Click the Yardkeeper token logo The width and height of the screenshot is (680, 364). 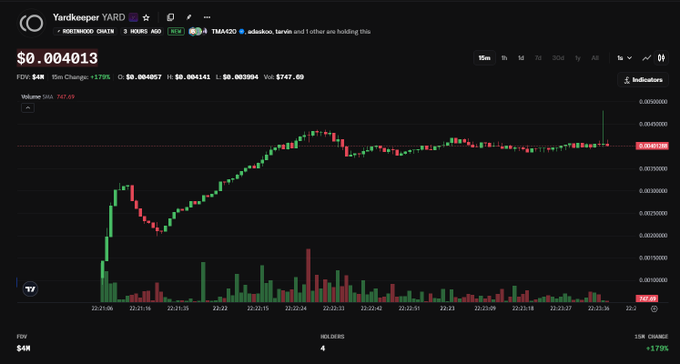[x=31, y=23]
